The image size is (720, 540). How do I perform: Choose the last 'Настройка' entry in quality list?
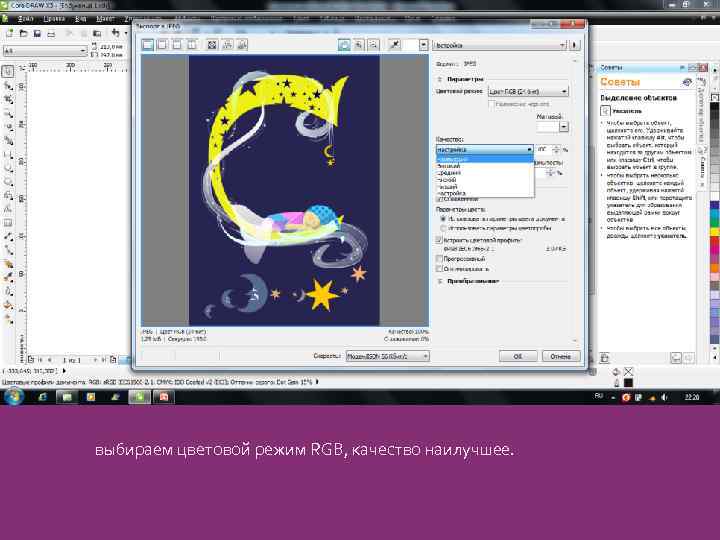[484, 193]
